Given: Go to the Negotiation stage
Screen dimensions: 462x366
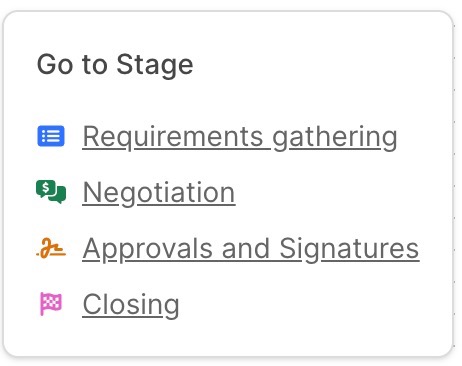Looking at the screenshot, I should pyautogui.click(x=159, y=193).
